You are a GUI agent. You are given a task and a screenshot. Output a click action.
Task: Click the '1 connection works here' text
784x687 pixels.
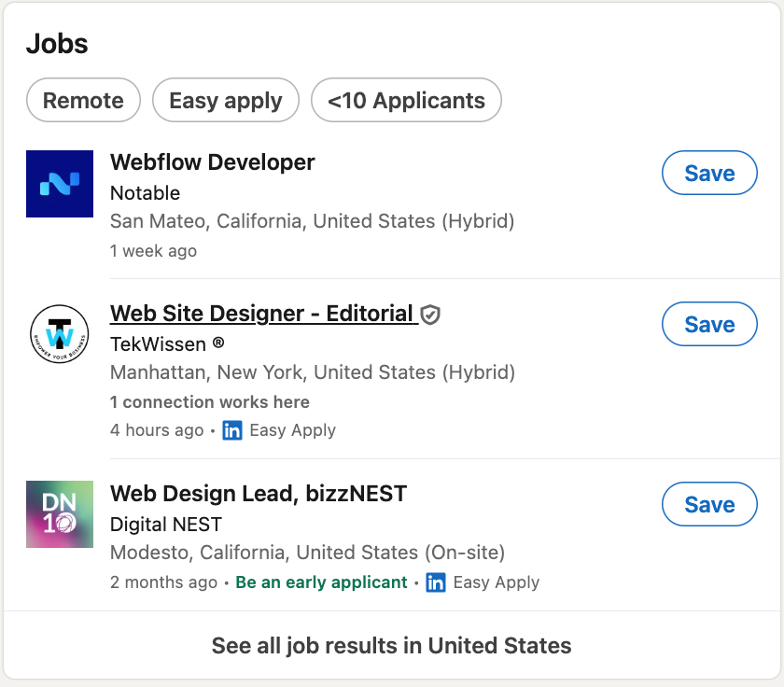pyautogui.click(x=209, y=402)
